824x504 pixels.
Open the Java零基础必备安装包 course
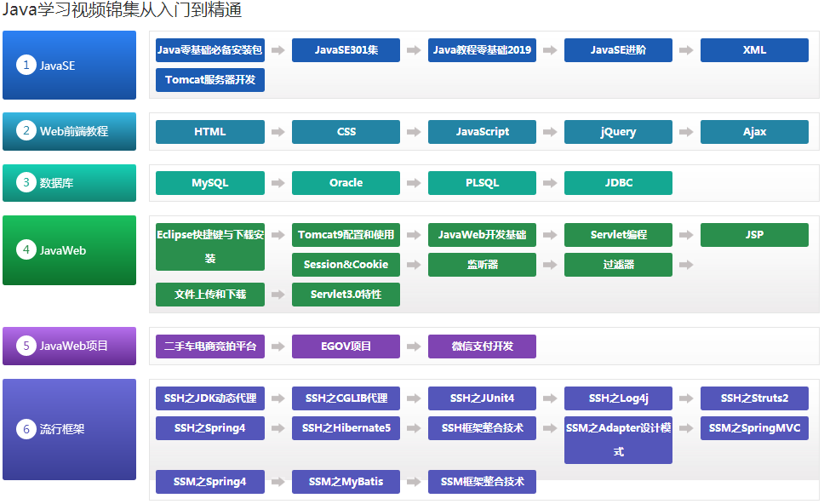209,50
